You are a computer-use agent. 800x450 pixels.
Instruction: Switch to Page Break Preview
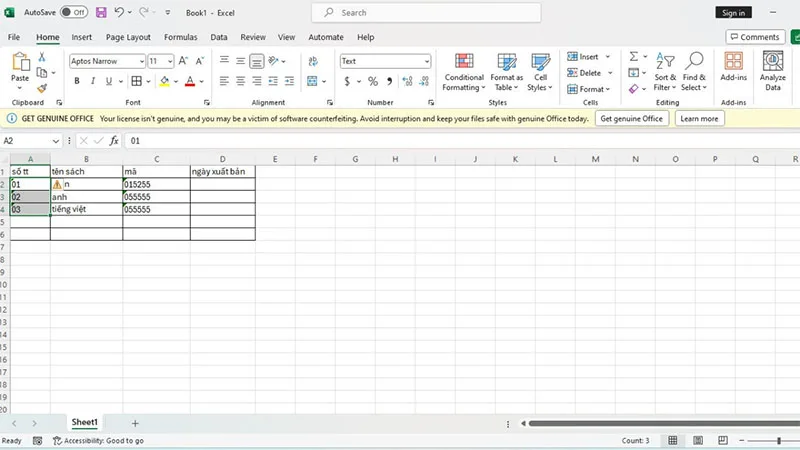(723, 440)
